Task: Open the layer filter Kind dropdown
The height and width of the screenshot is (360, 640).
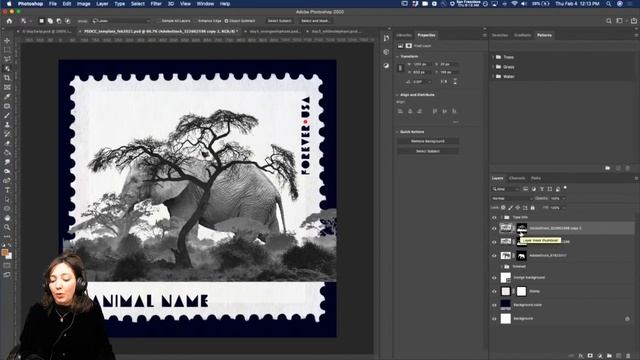Action: coord(505,189)
